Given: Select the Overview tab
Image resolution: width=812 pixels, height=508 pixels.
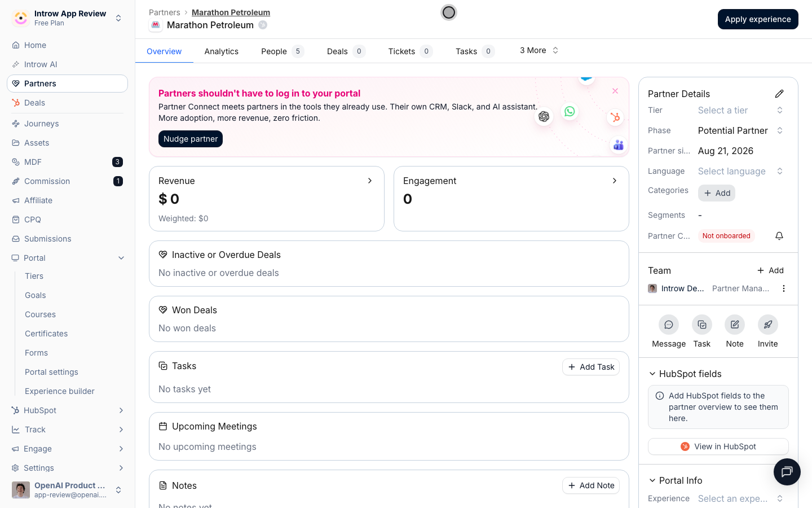Looking at the screenshot, I should click(x=164, y=51).
